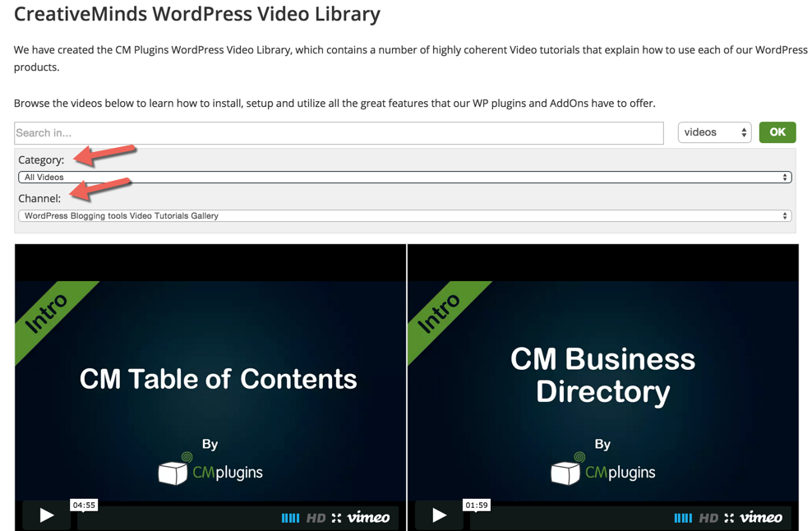Viewport: 812px width, 531px height.
Task: Click the 01:59 duration label
Action: (x=477, y=505)
